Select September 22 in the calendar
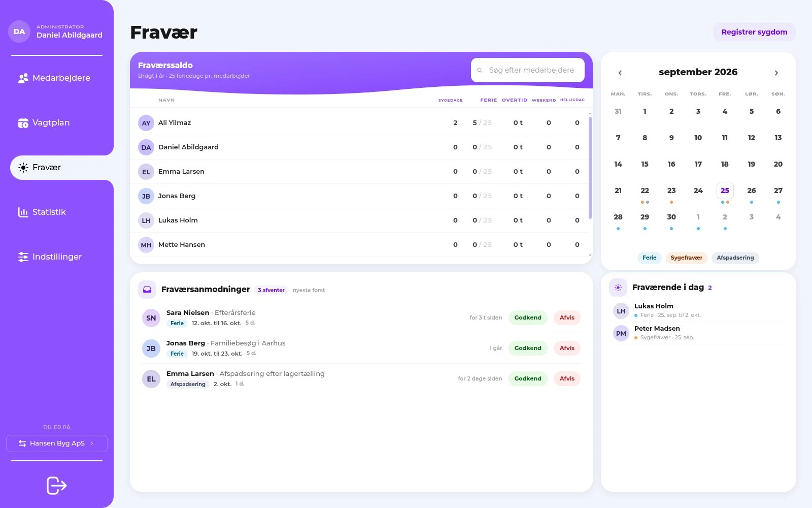This screenshot has height=508, width=812. 645,191
